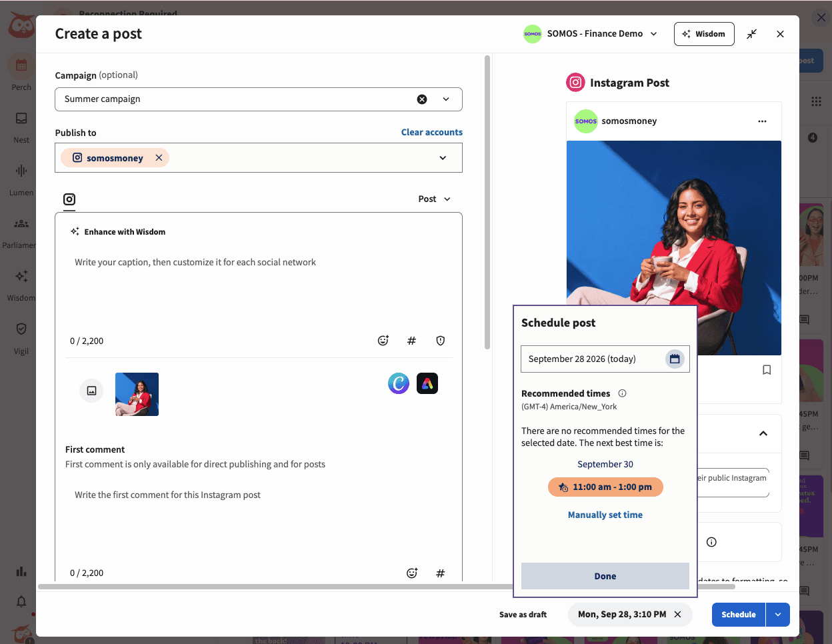Open the SOMOS - Finance Demo organization dropdown
Viewport: 832px width, 644px height.
tap(591, 34)
